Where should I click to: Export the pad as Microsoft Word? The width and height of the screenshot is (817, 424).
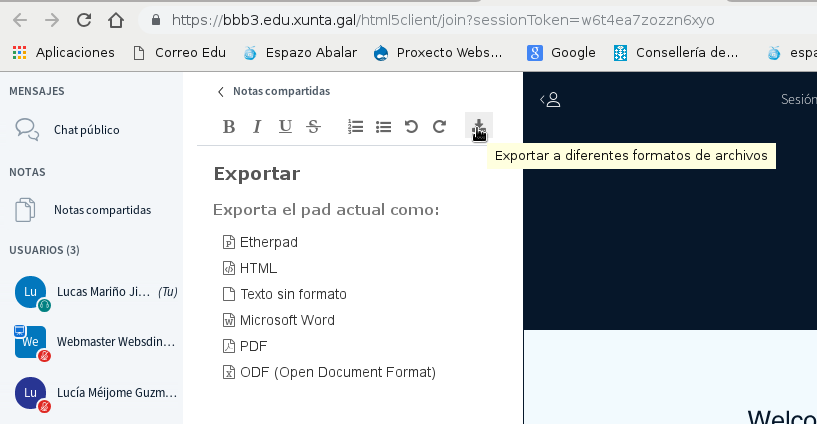tap(279, 320)
